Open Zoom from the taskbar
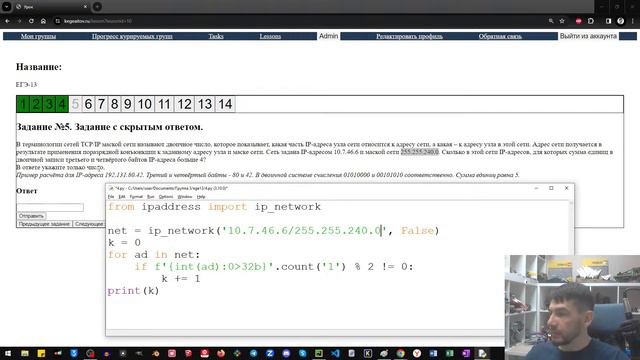The width and height of the screenshot is (640, 360). [x=270, y=353]
